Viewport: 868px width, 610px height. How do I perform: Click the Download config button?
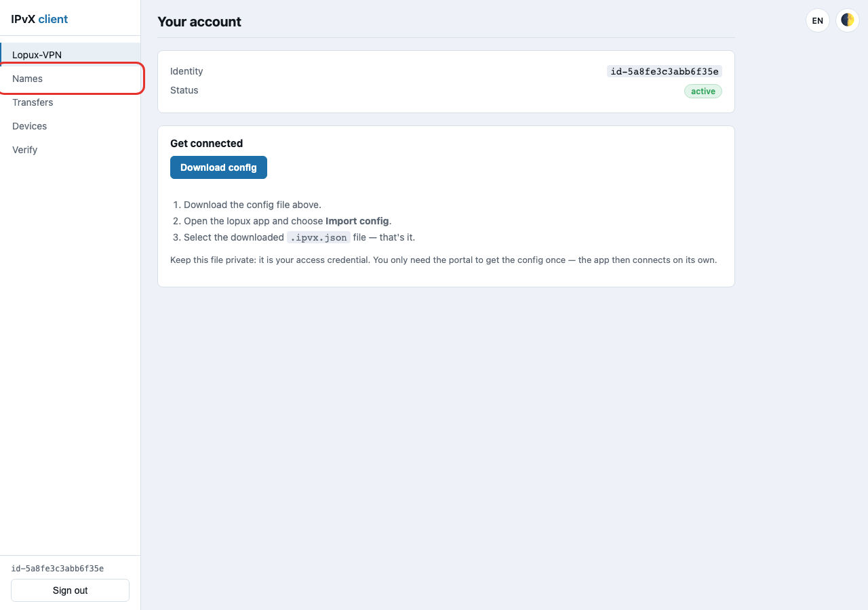click(218, 167)
